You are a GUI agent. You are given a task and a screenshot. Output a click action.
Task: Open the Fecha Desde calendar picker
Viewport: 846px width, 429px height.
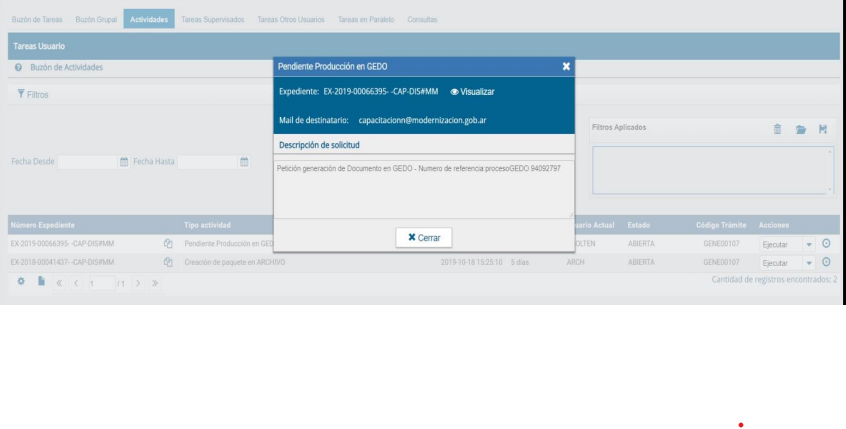coord(124,161)
